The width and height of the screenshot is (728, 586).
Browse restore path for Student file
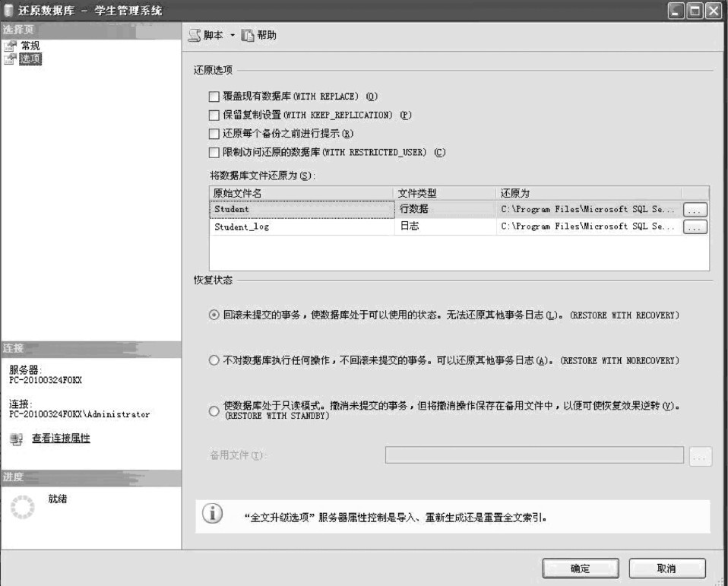(x=695, y=210)
